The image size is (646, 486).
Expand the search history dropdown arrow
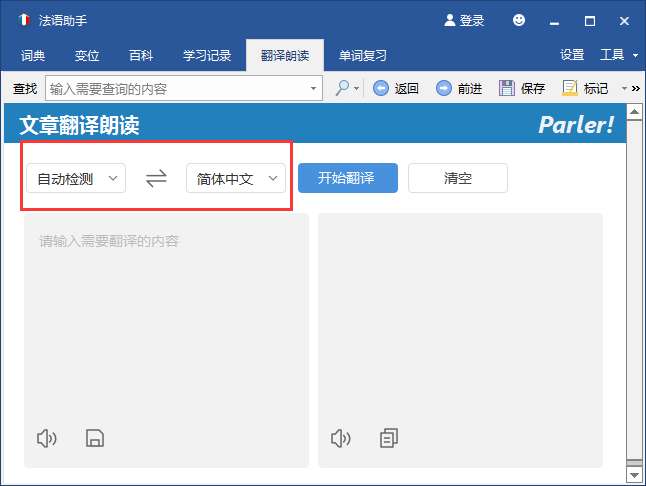313,88
